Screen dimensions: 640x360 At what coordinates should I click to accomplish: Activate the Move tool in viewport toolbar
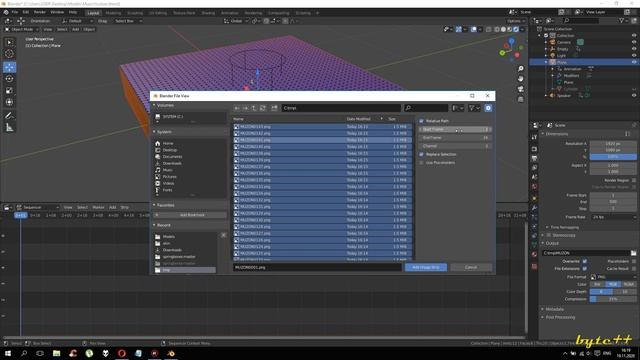(x=9, y=67)
